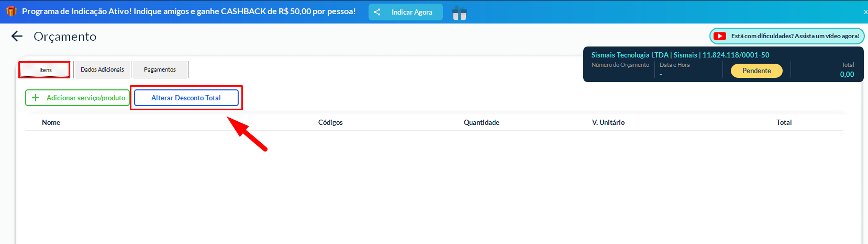Select the Pagamentos tab
The width and height of the screenshot is (868, 244).
[x=160, y=69]
